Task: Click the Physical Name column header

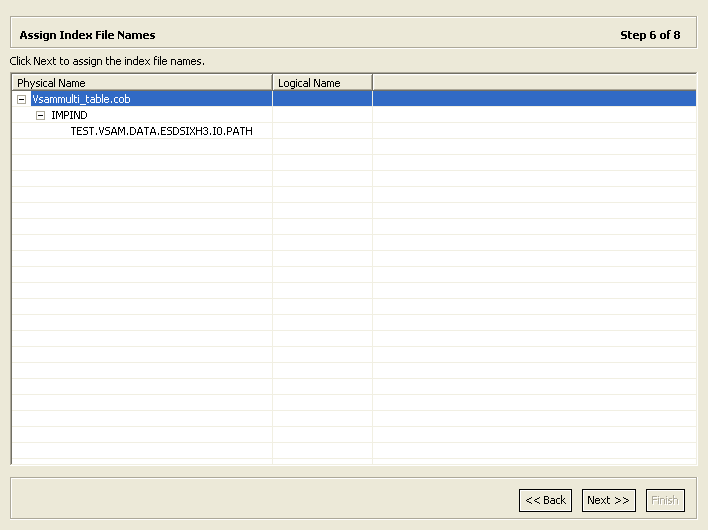Action: click(x=141, y=83)
